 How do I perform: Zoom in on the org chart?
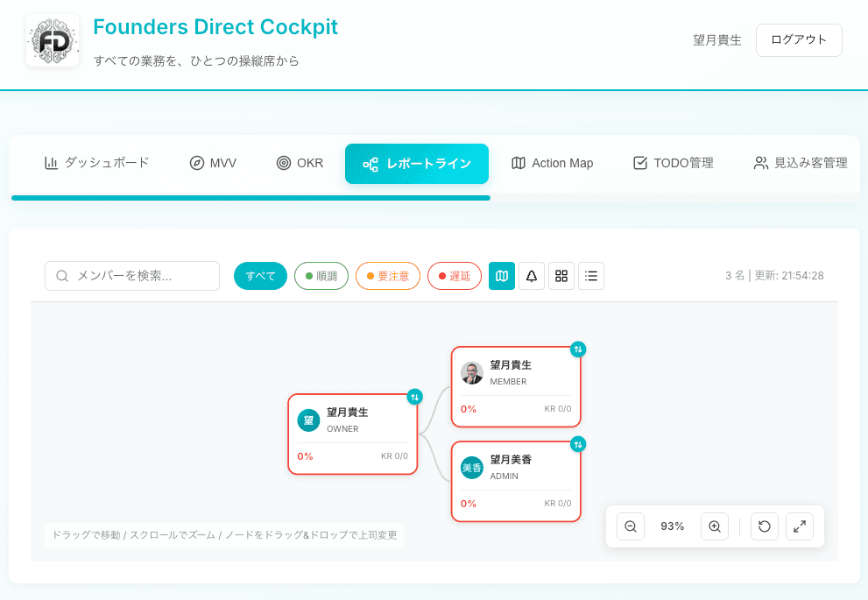[714, 526]
